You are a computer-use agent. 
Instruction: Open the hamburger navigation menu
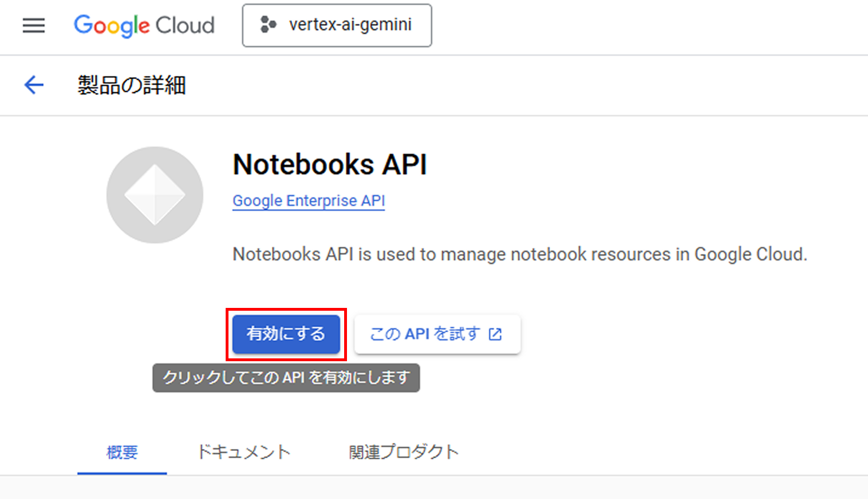click(33, 26)
